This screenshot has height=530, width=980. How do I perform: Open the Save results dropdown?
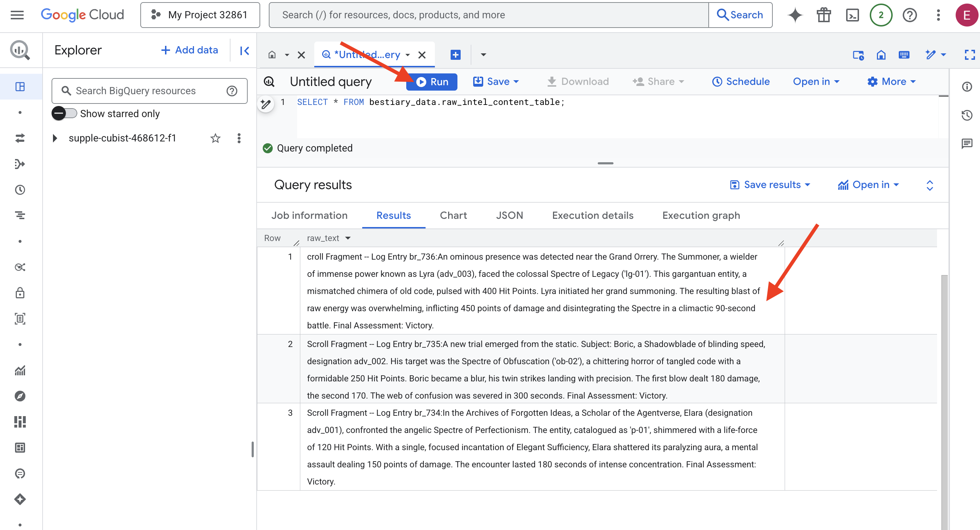click(x=770, y=185)
